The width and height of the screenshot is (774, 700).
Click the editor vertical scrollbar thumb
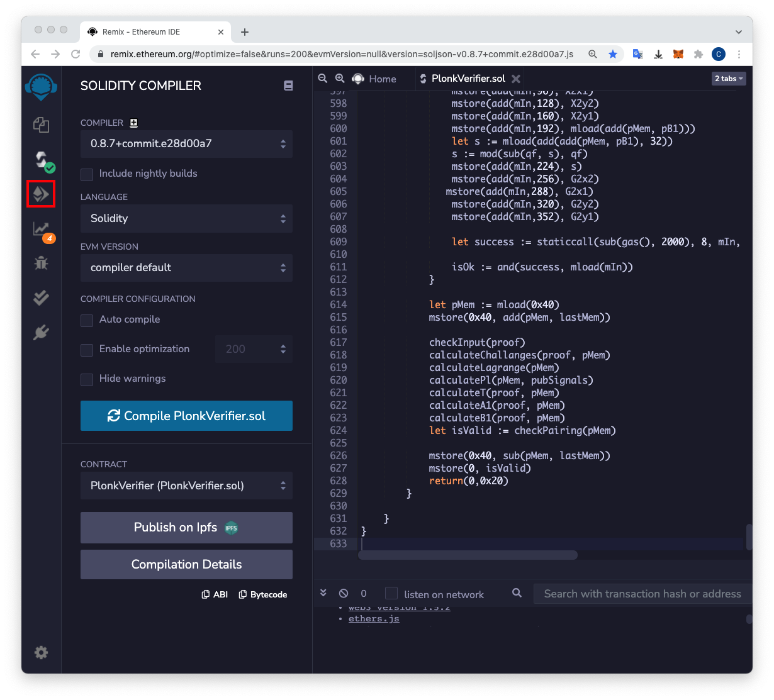coord(749,537)
